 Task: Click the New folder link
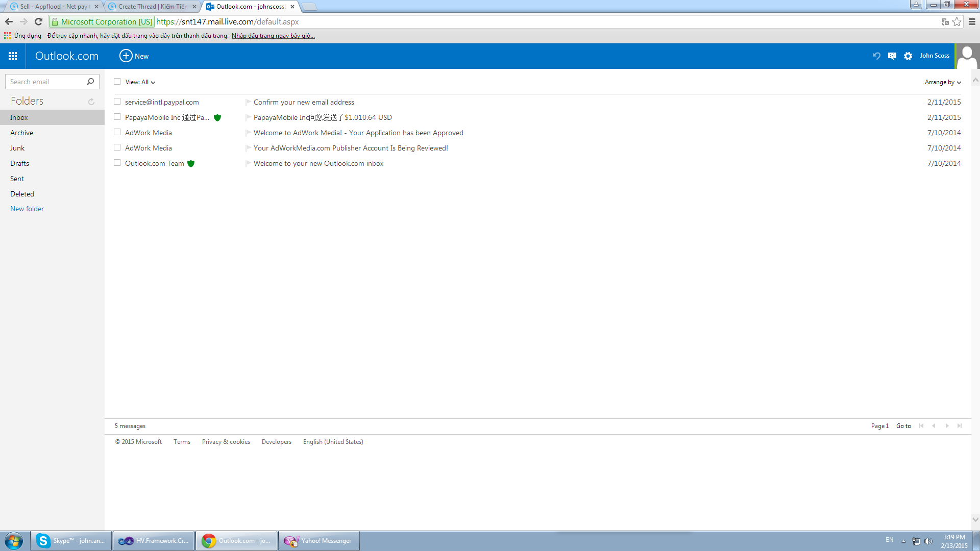pyautogui.click(x=27, y=209)
